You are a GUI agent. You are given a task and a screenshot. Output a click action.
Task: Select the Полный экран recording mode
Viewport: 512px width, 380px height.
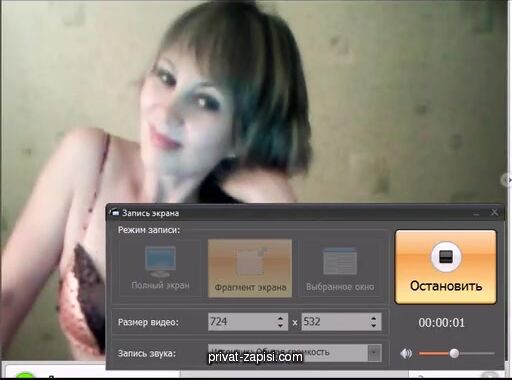pos(160,268)
